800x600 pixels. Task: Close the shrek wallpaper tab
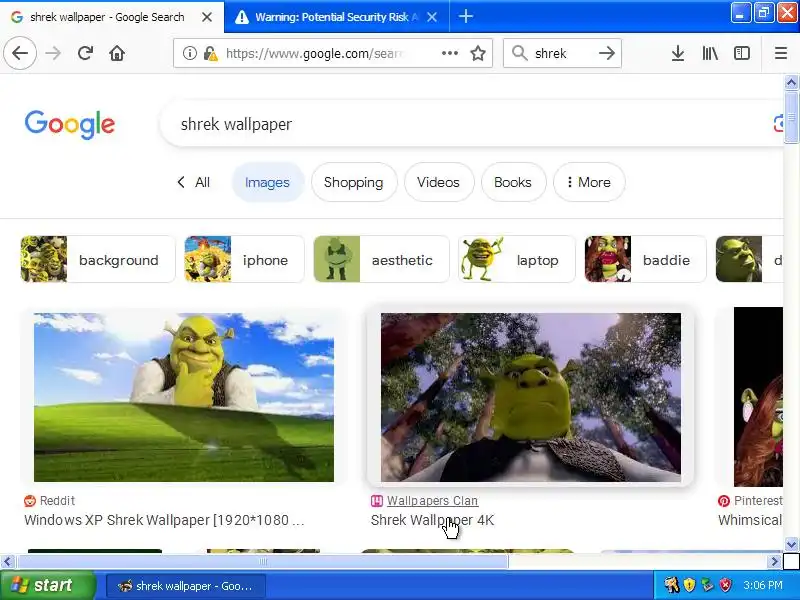[207, 17]
